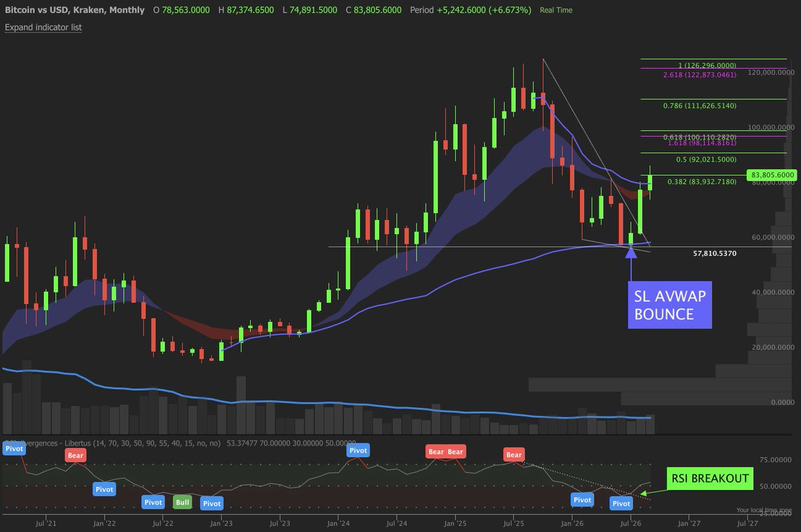The height and width of the screenshot is (532, 801).
Task: Select the Period +5,242.6000 (+6.673%) readout
Action: [471, 10]
